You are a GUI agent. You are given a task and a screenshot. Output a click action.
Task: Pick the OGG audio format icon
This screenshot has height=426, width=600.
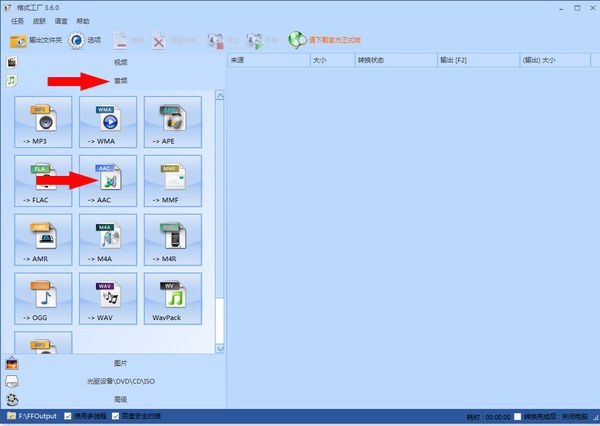click(42, 299)
